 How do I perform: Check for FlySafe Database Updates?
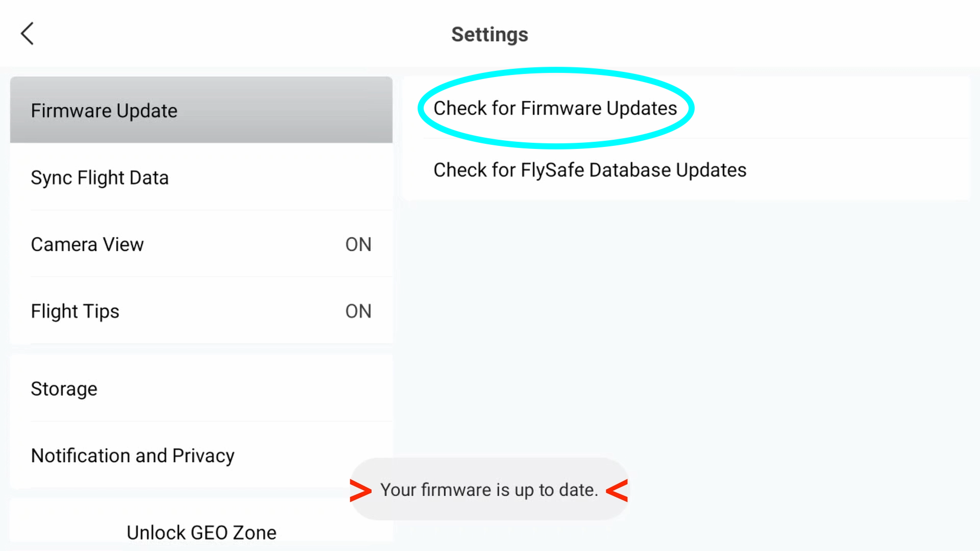tap(687, 169)
